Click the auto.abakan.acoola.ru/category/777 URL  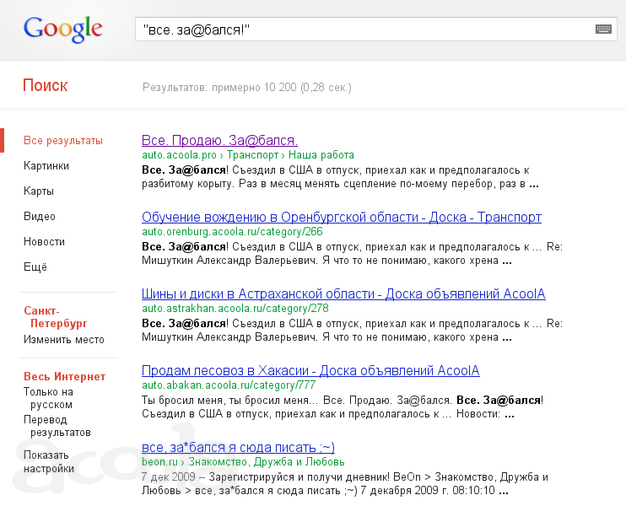(x=228, y=385)
